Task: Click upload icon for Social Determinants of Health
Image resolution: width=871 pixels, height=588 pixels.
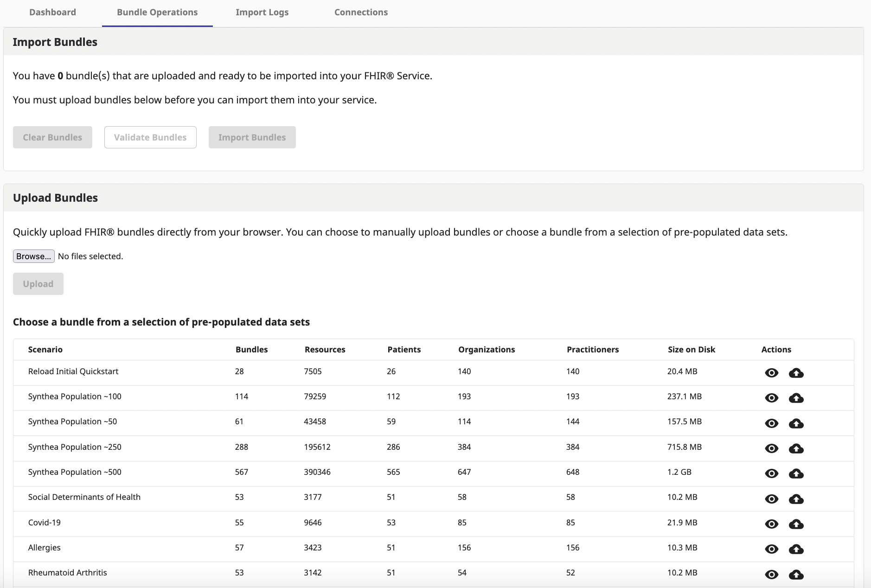Action: point(796,499)
